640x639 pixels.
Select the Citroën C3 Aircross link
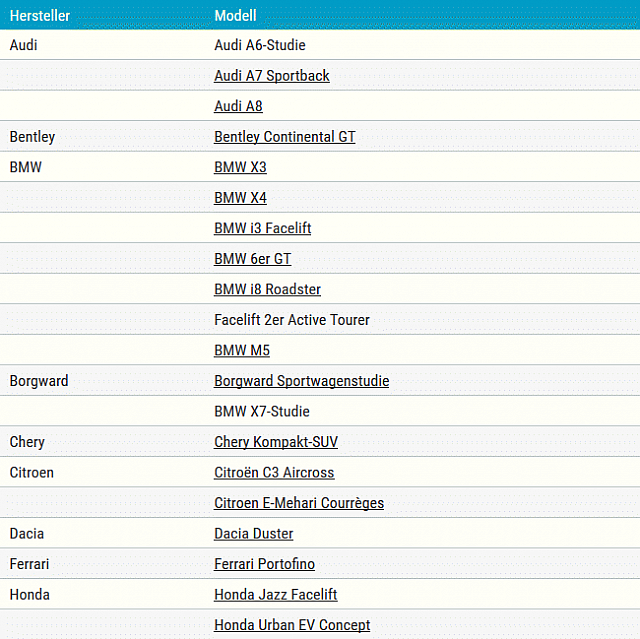point(274,472)
